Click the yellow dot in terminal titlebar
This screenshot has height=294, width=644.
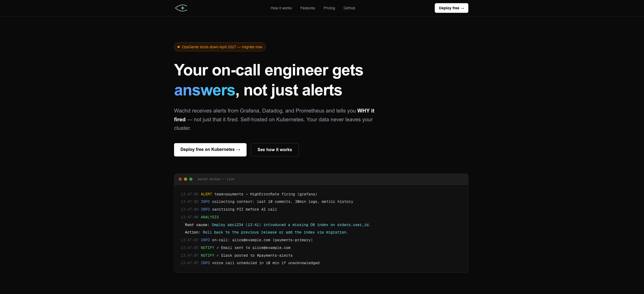point(186,179)
